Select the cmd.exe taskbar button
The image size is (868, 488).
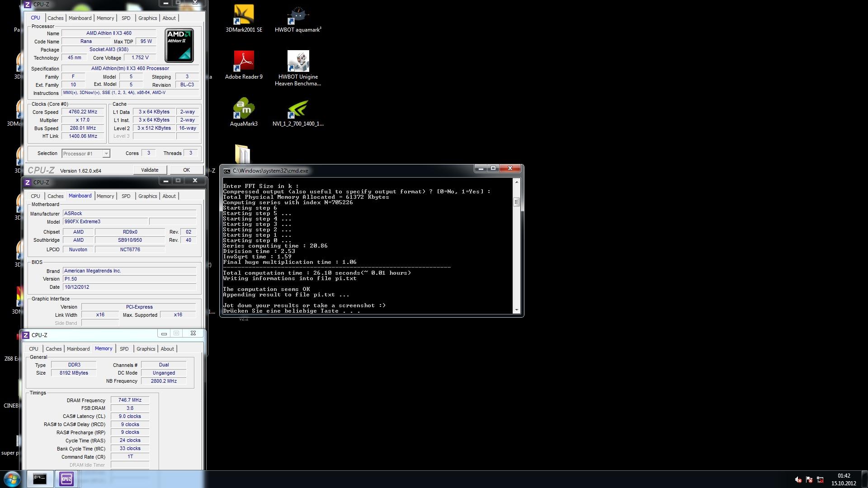pyautogui.click(x=40, y=479)
